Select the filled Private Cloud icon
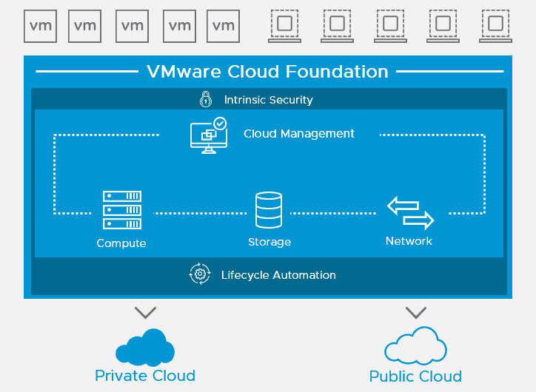536x392 pixels. click(145, 348)
